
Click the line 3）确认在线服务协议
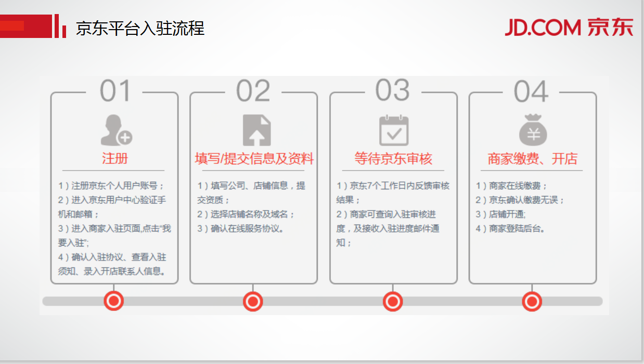coord(241,228)
